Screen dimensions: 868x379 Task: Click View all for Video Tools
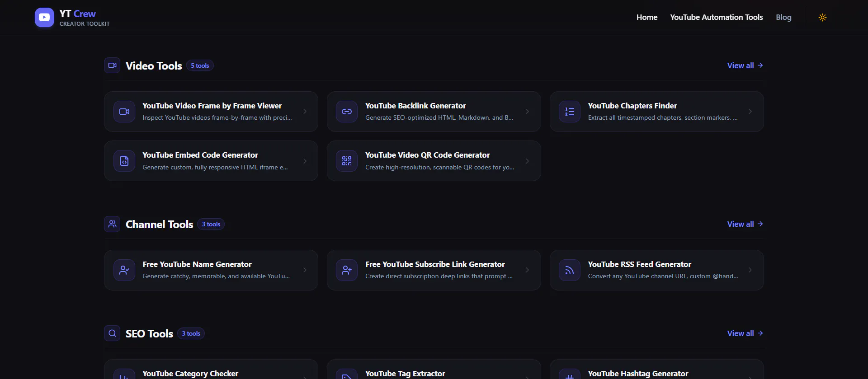[x=745, y=66]
